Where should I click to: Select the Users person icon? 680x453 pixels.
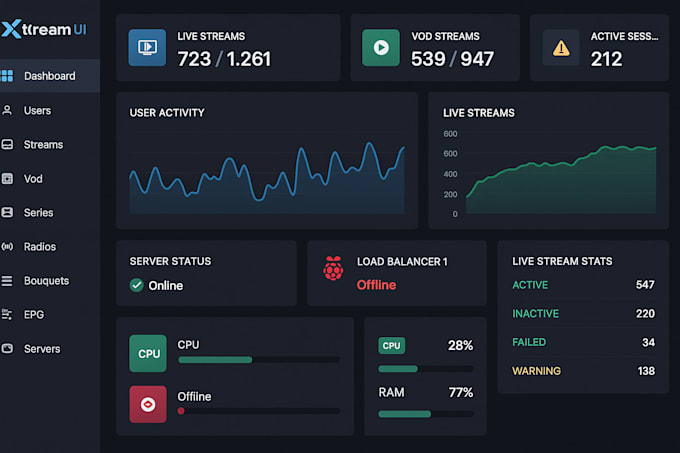(7, 110)
